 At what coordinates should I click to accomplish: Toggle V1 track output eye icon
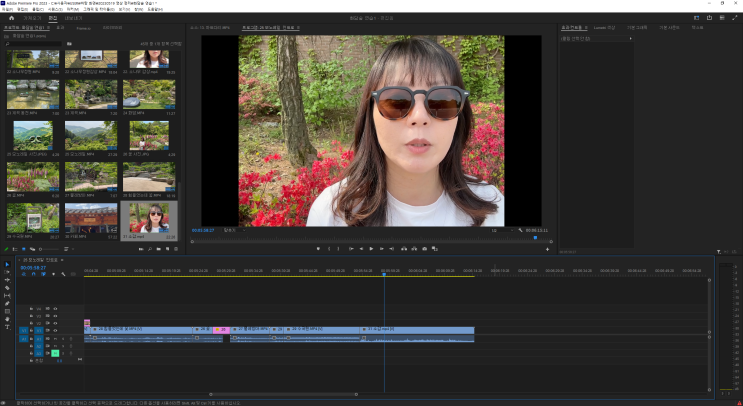(55, 330)
